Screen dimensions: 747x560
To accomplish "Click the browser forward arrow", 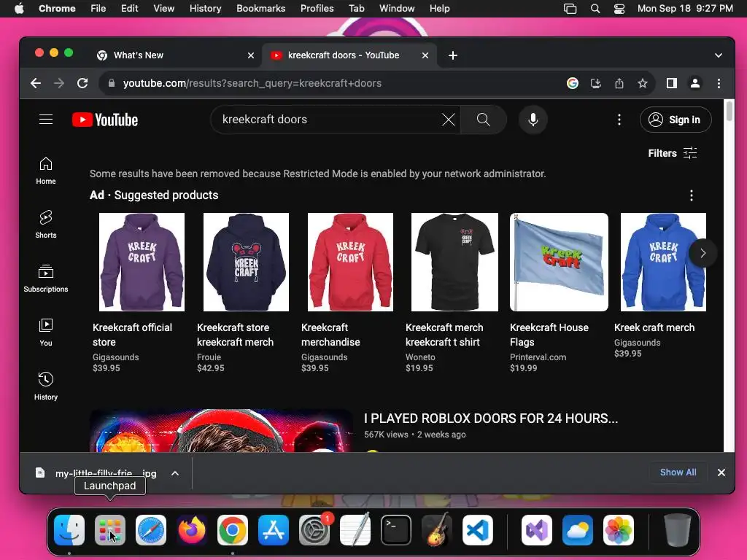I will click(x=59, y=83).
